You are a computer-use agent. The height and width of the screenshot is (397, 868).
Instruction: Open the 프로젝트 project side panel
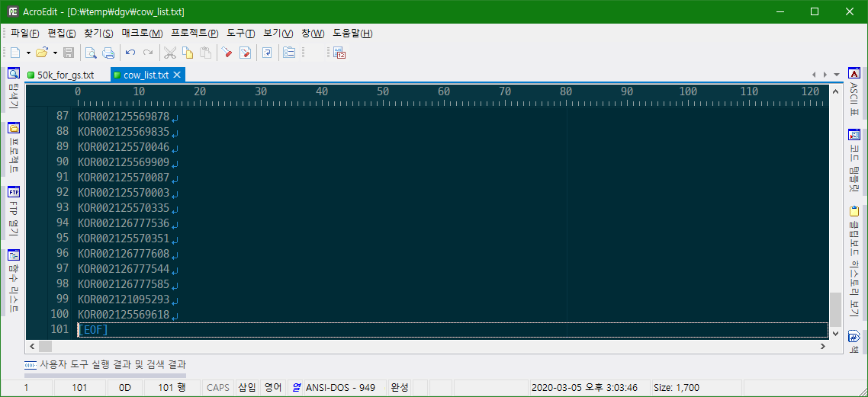[x=14, y=148]
